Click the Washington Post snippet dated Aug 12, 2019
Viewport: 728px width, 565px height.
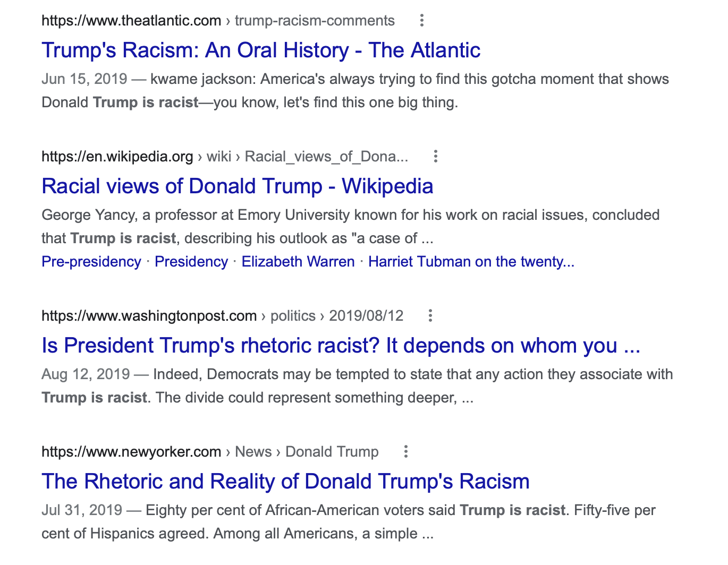(357, 386)
